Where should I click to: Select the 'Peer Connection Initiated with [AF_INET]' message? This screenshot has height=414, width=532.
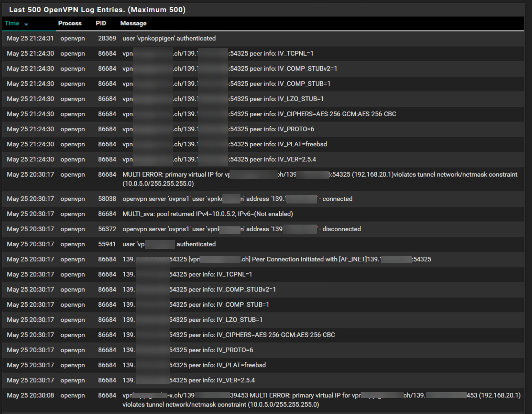point(277,259)
